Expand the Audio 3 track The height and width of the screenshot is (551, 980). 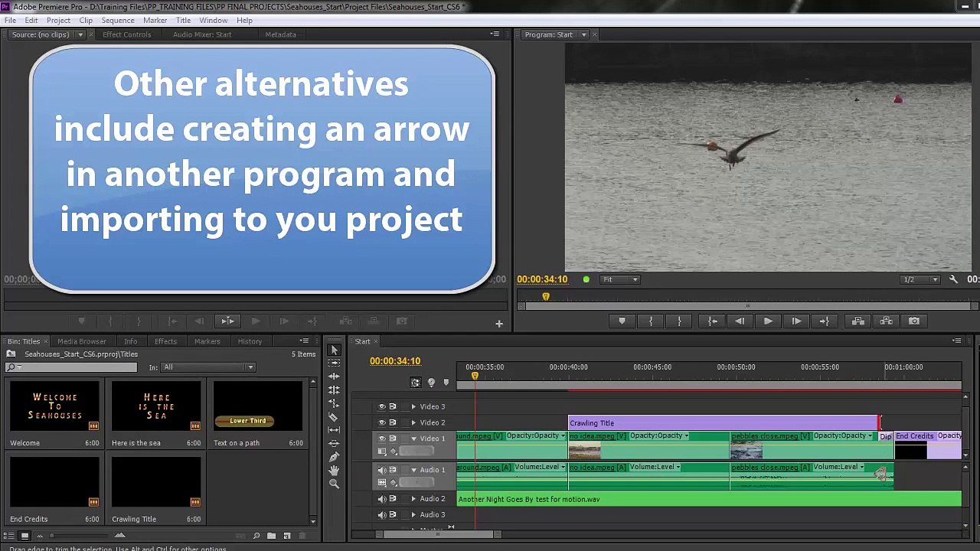tap(413, 514)
